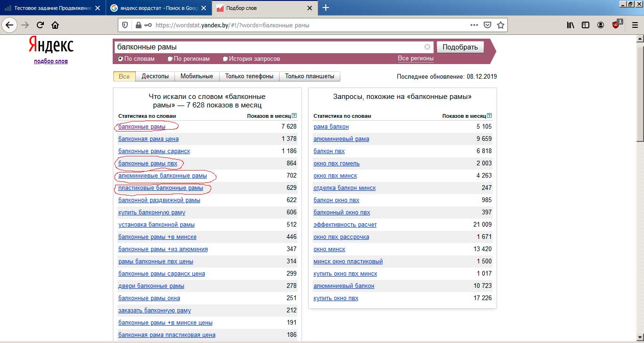Open the эффективность расчет link

pos(345,225)
